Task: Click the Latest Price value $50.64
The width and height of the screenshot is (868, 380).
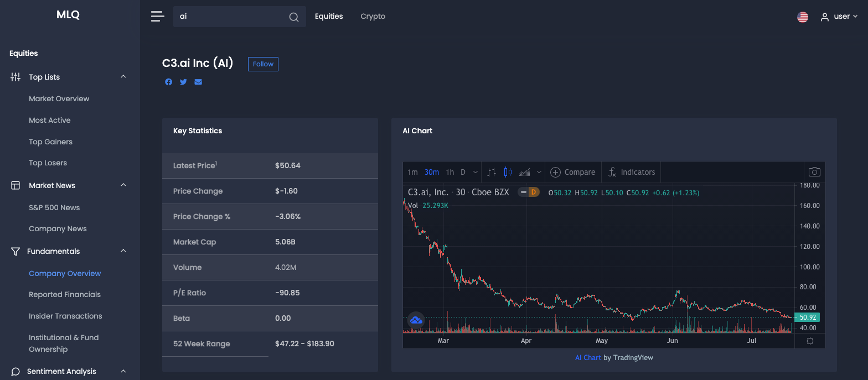Action: point(288,165)
